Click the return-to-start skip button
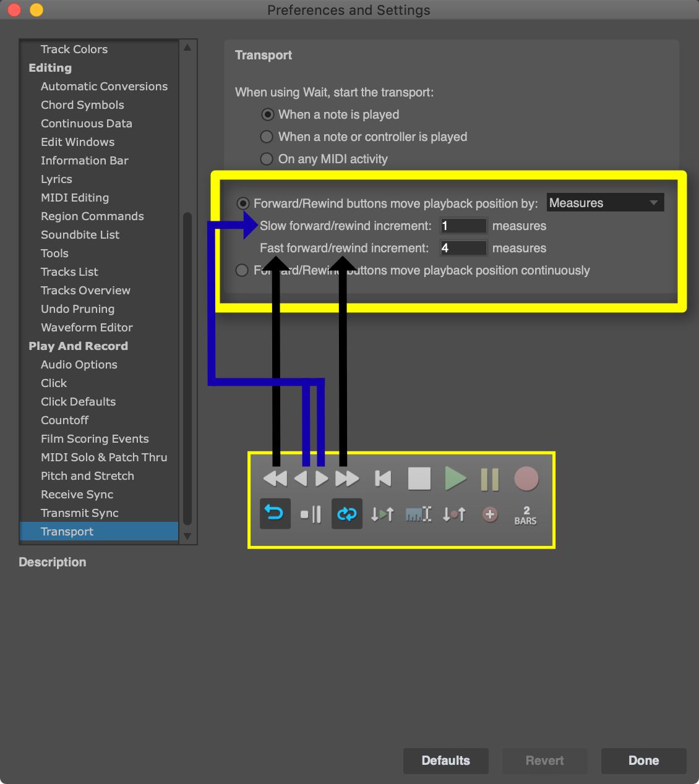 point(383,479)
